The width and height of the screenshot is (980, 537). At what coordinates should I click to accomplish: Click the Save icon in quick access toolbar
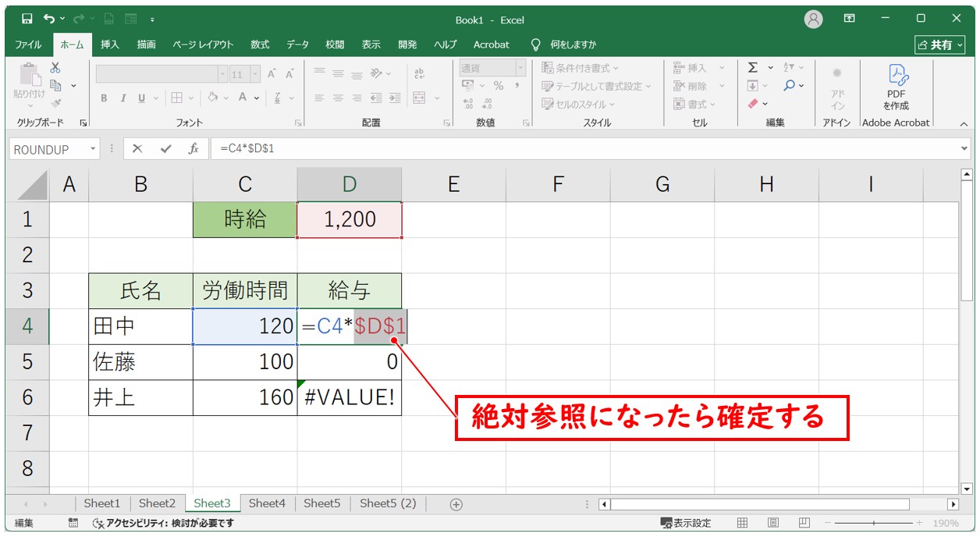[27, 19]
